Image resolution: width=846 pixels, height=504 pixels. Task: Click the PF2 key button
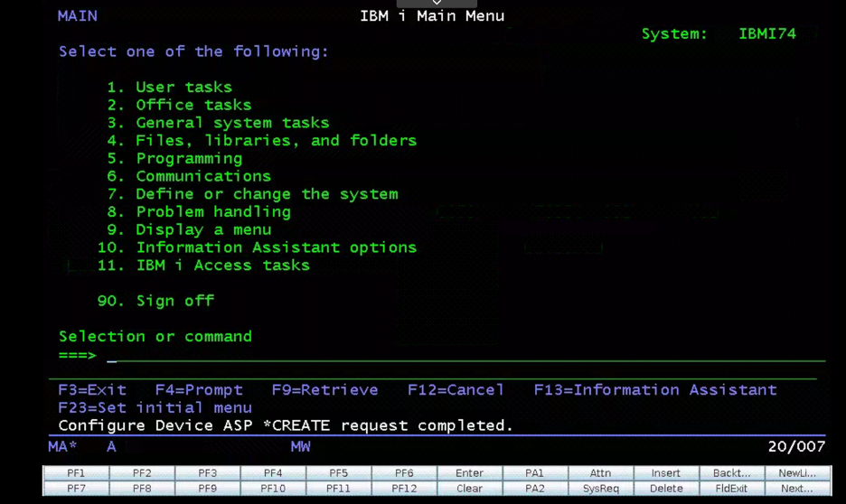pos(142,472)
